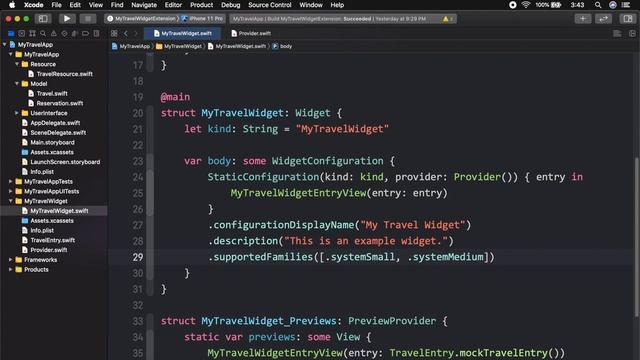Open the code review arrows button
The height and width of the screenshot is (360, 640).
(603, 18)
